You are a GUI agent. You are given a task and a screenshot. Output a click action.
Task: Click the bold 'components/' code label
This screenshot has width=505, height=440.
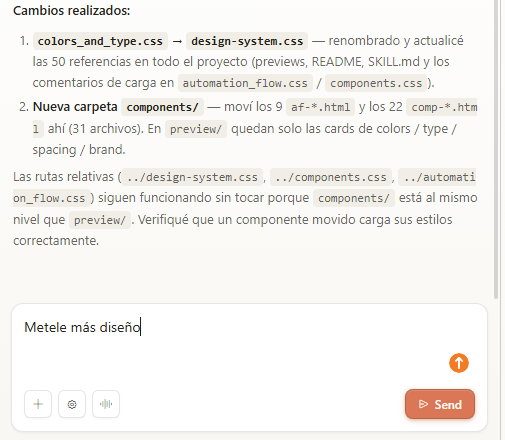pos(162,107)
